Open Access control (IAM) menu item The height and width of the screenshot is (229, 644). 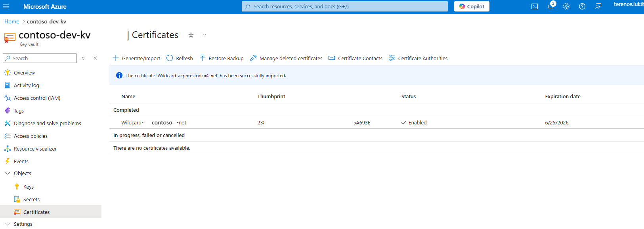click(x=37, y=98)
